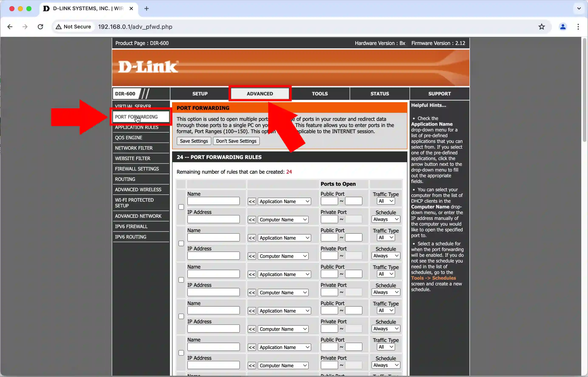Click the FIREWALL SETTINGS sidebar icon
588x377 pixels.
[137, 168]
